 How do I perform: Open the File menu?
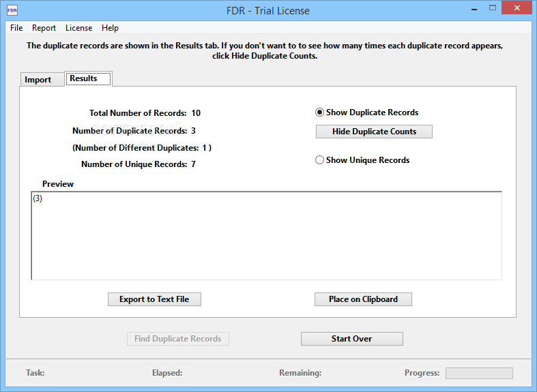pyautogui.click(x=16, y=28)
